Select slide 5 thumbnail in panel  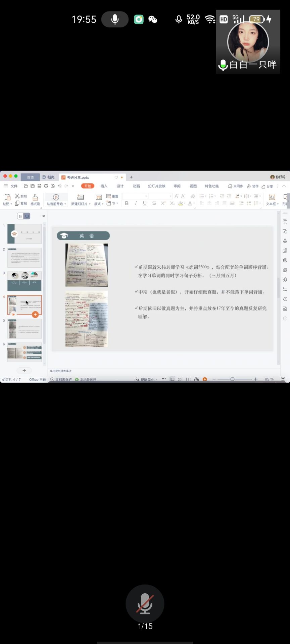[x=25, y=329]
